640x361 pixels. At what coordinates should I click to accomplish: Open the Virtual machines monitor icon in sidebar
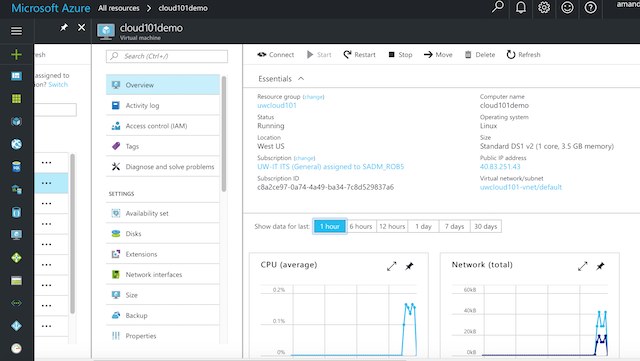tap(16, 235)
